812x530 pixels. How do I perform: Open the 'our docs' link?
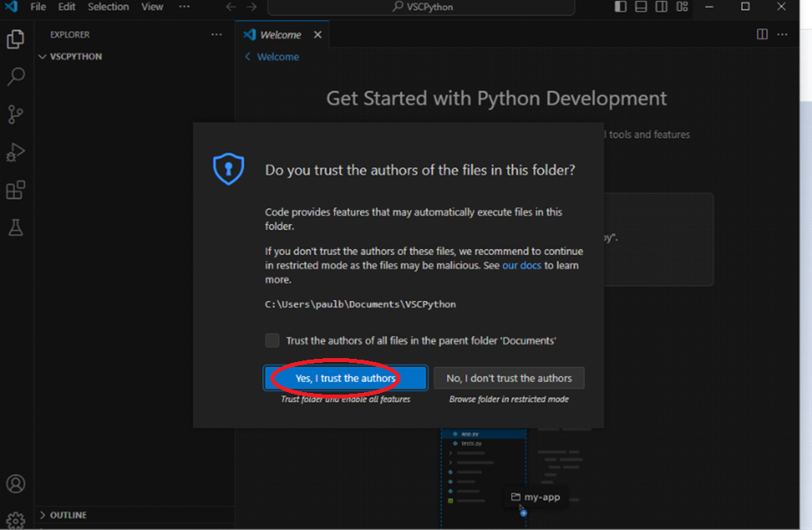pyautogui.click(x=521, y=265)
